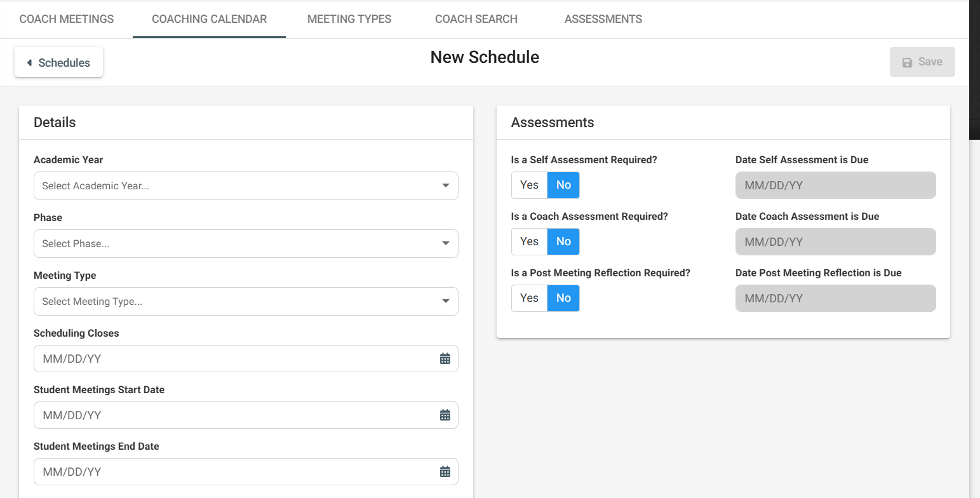Click the back arrow beside Schedules
Image resolution: width=980 pixels, height=498 pixels.
click(29, 63)
